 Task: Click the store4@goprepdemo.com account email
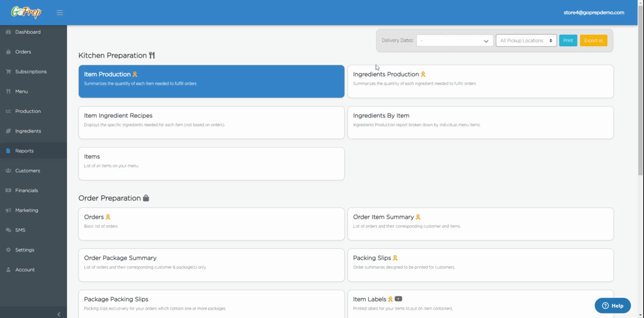(x=594, y=12)
